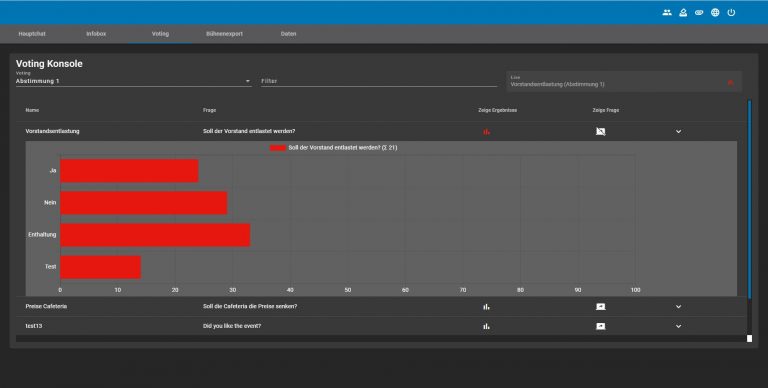This screenshot has height=388, width=768.
Task: Click the Name column header
Action: click(32, 110)
